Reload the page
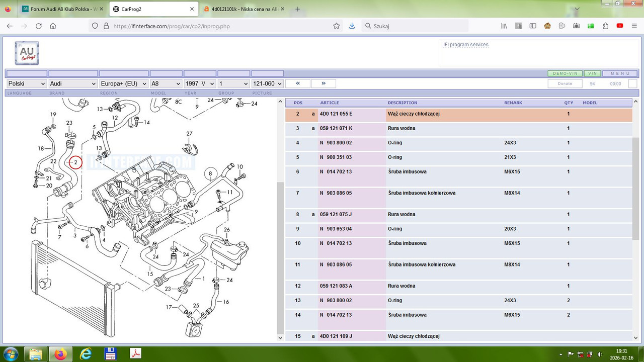Viewport: 644px width, 362px height. tap(39, 26)
